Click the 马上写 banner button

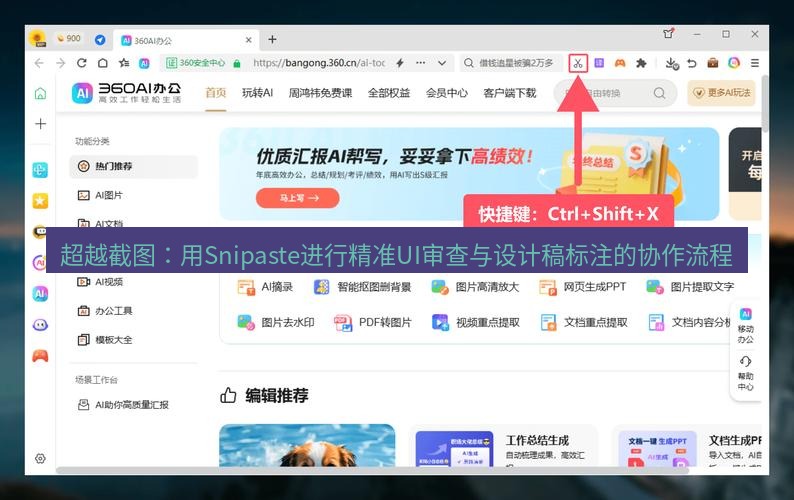tap(298, 198)
